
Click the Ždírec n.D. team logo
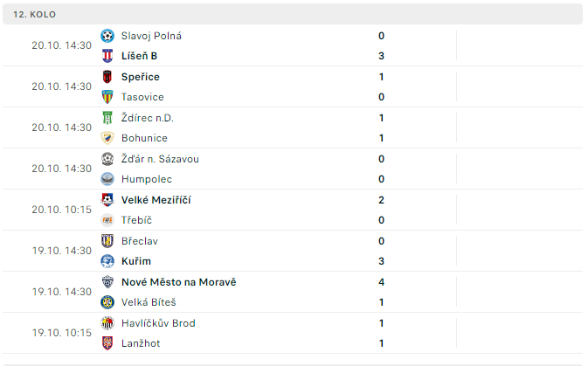click(x=107, y=118)
